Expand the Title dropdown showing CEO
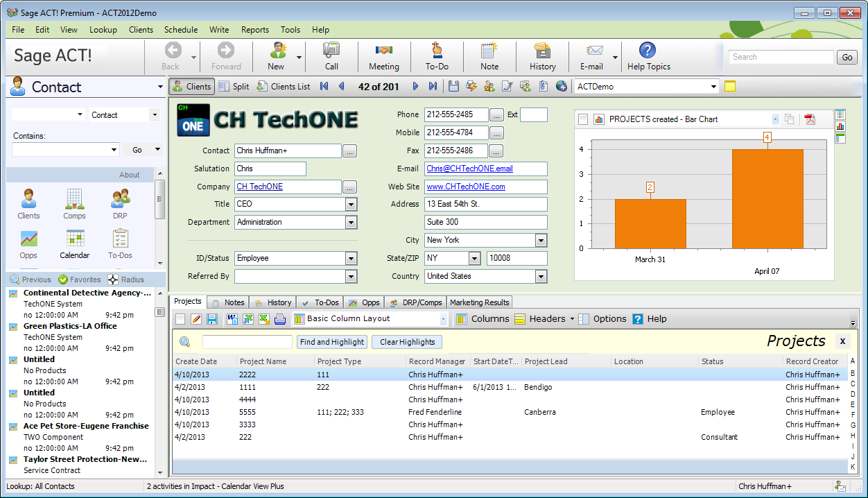The image size is (868, 498). (x=351, y=205)
